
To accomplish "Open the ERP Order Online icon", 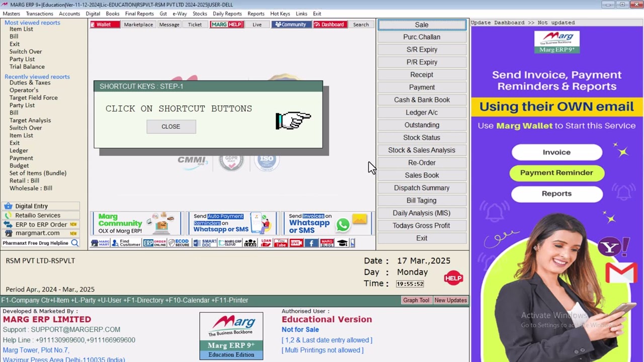I will point(154,243).
